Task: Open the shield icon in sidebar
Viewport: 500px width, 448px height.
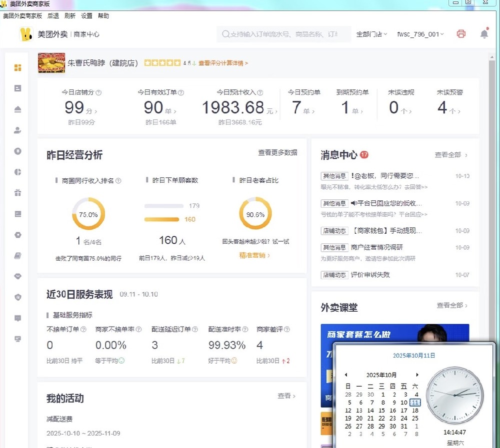Action: pos(18,297)
